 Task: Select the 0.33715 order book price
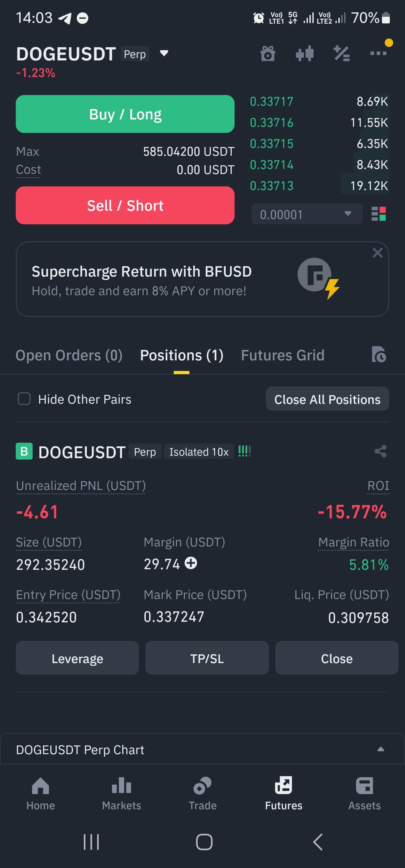[x=271, y=144]
